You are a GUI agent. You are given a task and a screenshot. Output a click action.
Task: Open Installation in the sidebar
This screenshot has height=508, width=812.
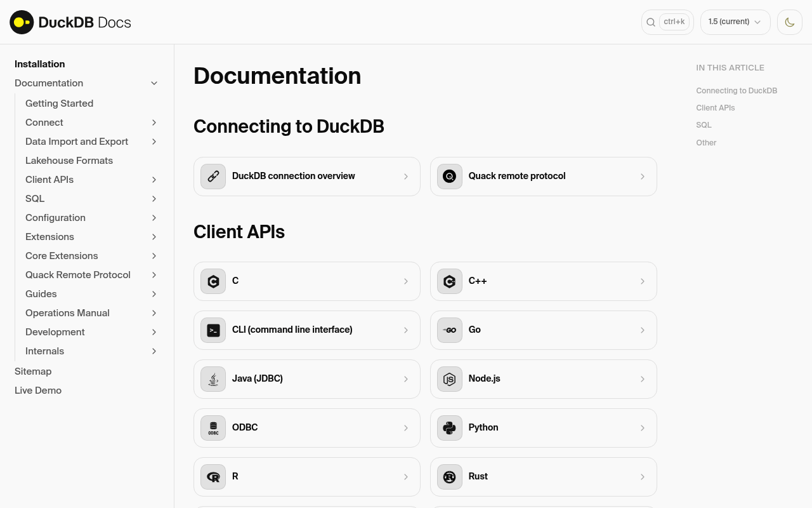pyautogui.click(x=40, y=64)
